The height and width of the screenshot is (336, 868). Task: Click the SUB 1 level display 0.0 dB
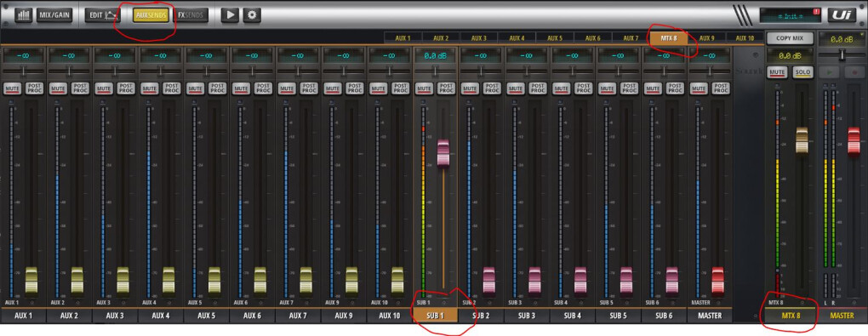pyautogui.click(x=435, y=56)
